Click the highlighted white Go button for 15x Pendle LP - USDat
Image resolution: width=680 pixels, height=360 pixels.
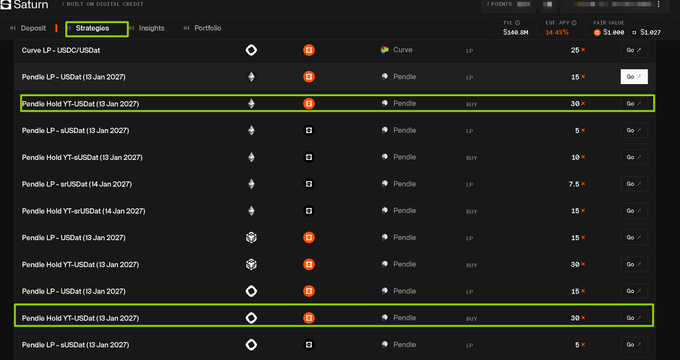[634, 77]
